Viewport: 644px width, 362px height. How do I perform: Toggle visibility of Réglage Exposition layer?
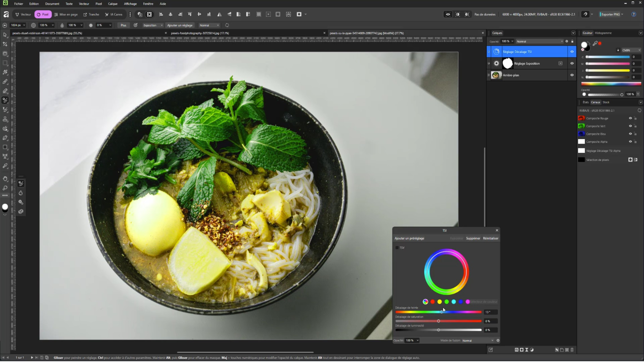(x=572, y=64)
